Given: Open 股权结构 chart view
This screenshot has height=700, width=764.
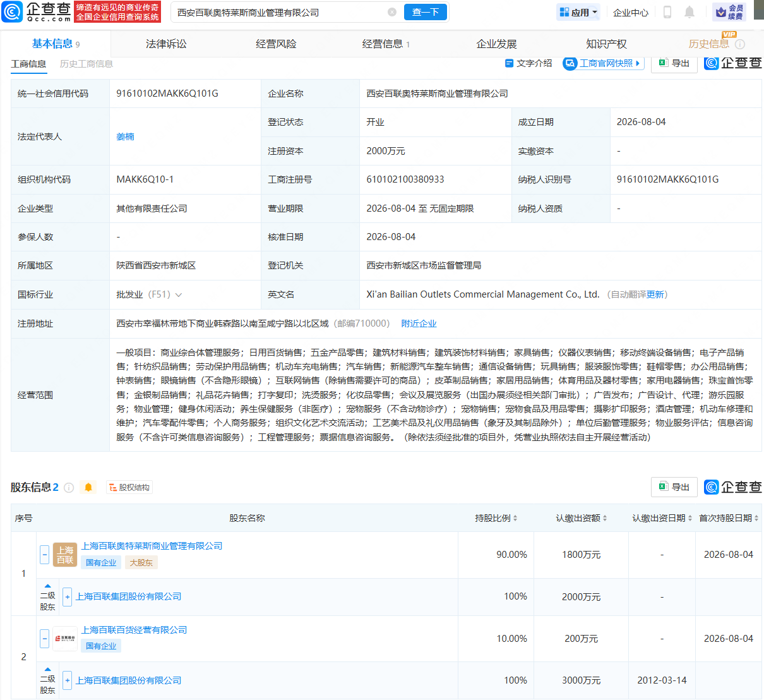Looking at the screenshot, I should pos(129,487).
